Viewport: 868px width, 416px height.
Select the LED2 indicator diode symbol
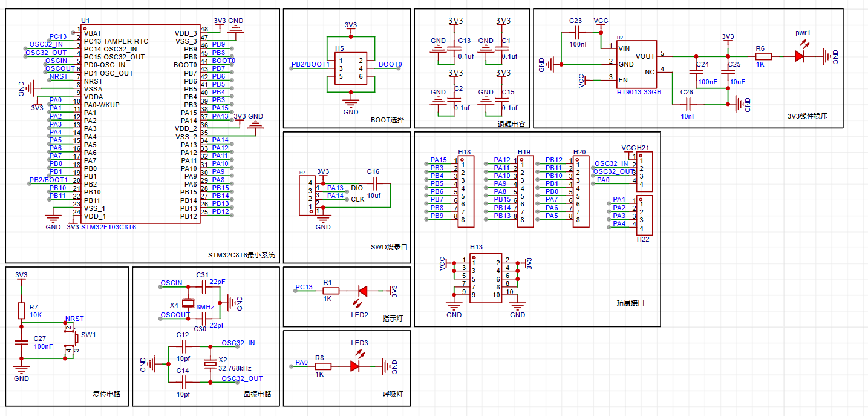(x=363, y=291)
